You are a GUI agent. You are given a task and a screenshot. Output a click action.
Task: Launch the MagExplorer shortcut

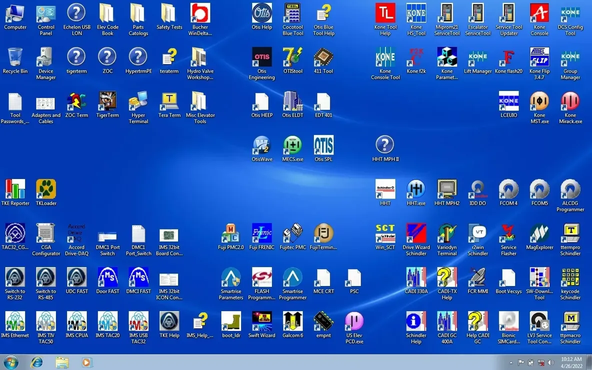(540, 236)
